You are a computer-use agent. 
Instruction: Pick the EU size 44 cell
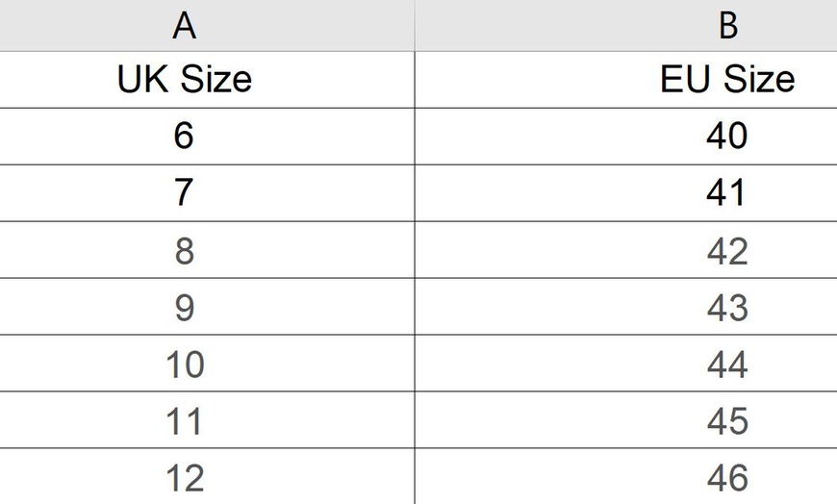click(727, 364)
